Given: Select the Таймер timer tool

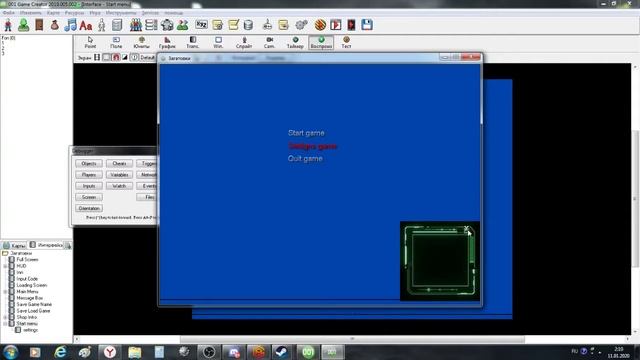Looking at the screenshot, I should pos(295,42).
